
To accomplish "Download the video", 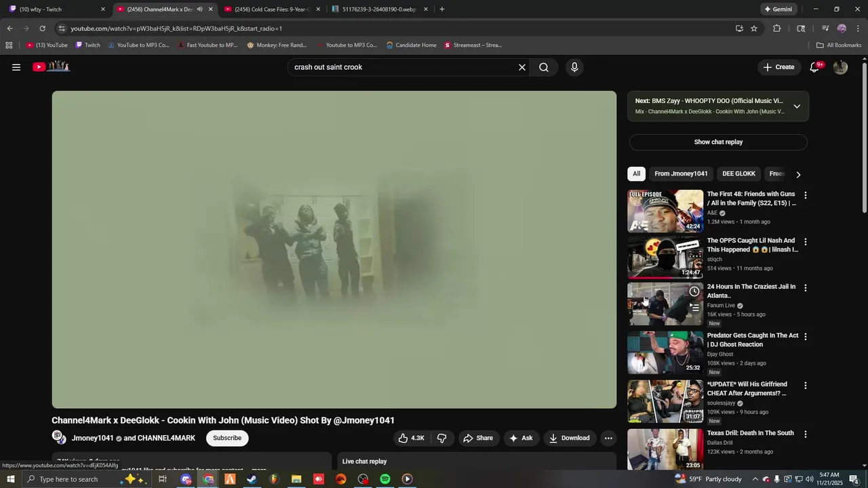I will [x=570, y=438].
